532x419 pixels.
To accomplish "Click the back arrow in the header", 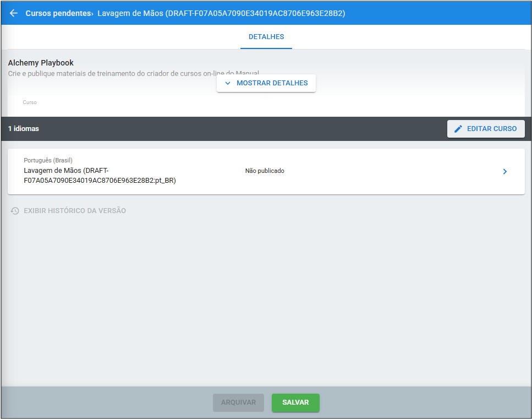I will [14, 13].
